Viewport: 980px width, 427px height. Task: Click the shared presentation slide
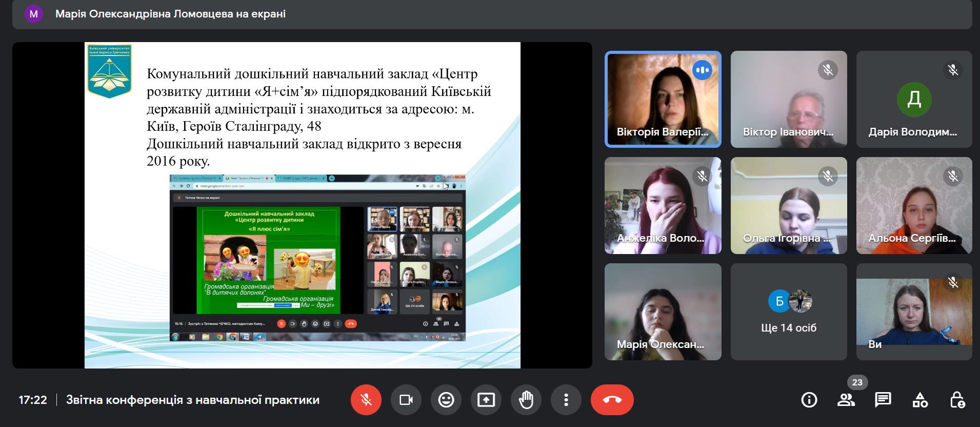click(302, 205)
